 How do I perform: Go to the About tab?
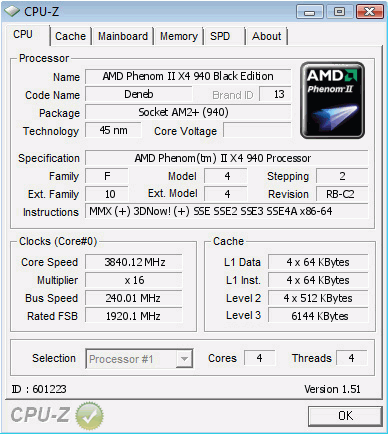(266, 36)
